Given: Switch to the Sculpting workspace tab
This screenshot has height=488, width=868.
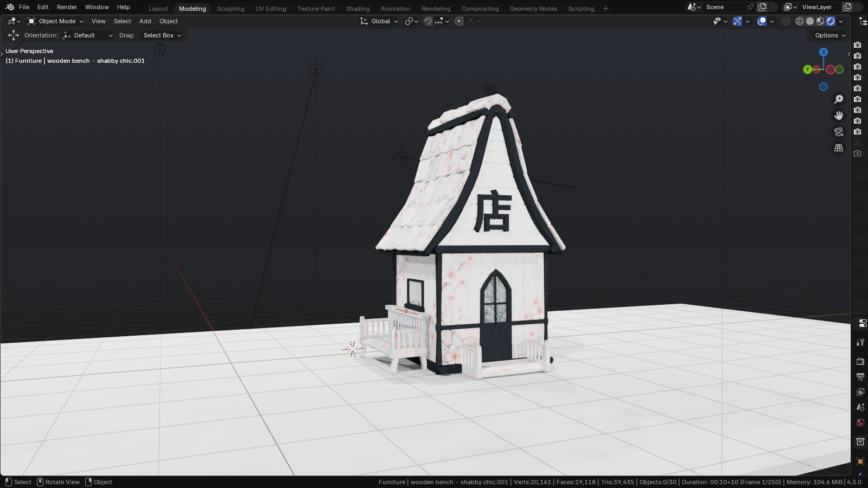Looking at the screenshot, I should (231, 9).
